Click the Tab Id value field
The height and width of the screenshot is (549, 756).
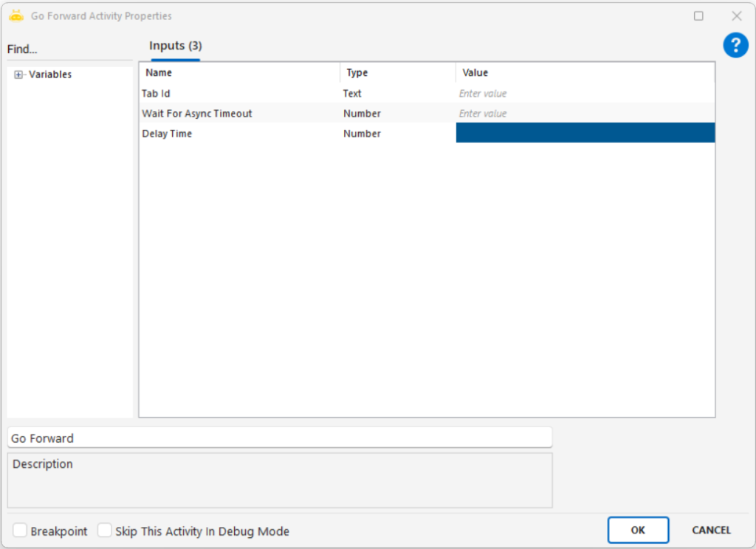coord(585,94)
